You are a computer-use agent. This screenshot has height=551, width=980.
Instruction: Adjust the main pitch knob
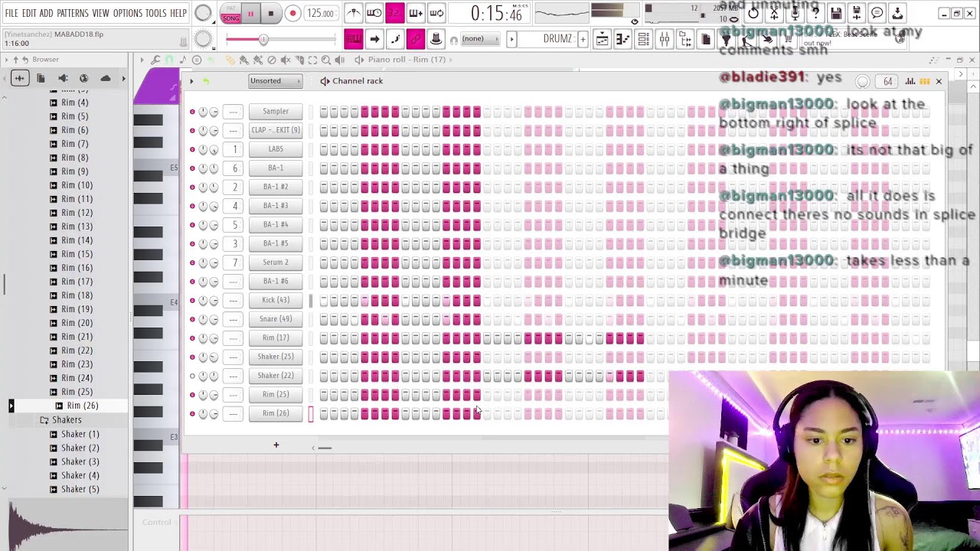pyautogui.click(x=203, y=40)
